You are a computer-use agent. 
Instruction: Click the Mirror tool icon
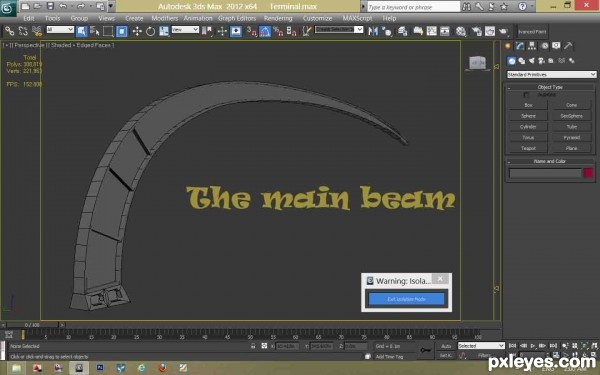(x=373, y=31)
